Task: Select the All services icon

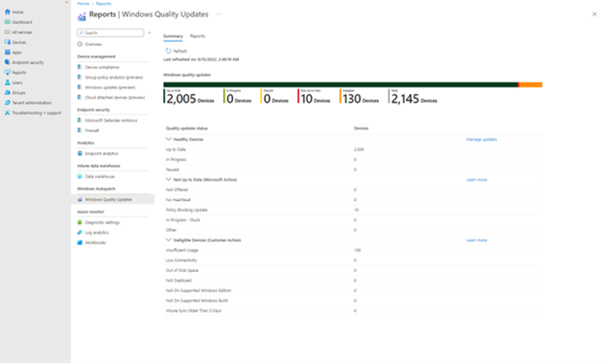Action: (8, 32)
